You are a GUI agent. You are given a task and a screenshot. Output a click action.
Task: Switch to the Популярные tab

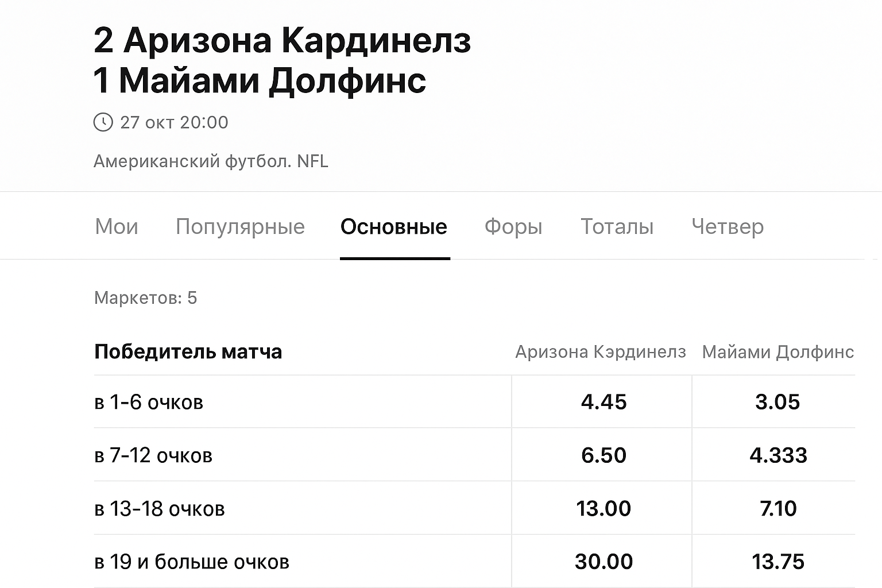240,227
